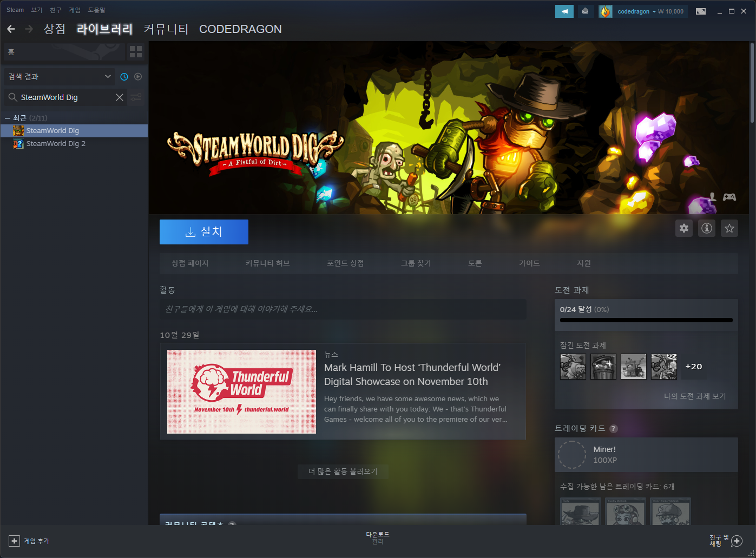The height and width of the screenshot is (558, 756).
Task: Click the wallet balance ₩ 10,000
Action: click(671, 11)
